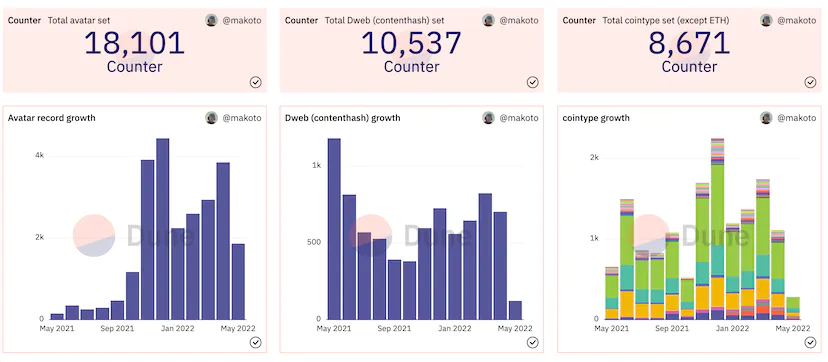Click the @makoto link in Total cointype card
This screenshot has height=362, width=828.
[796, 20]
